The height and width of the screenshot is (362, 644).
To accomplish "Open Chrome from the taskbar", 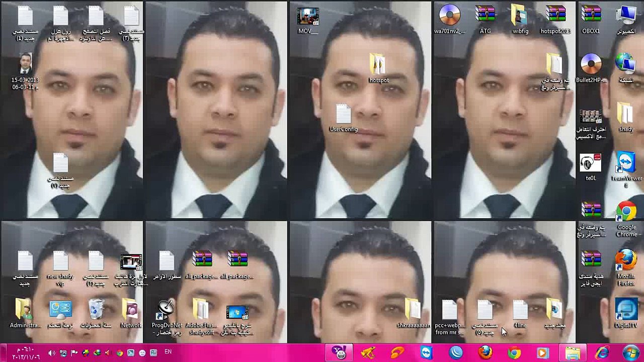I will 514,353.
